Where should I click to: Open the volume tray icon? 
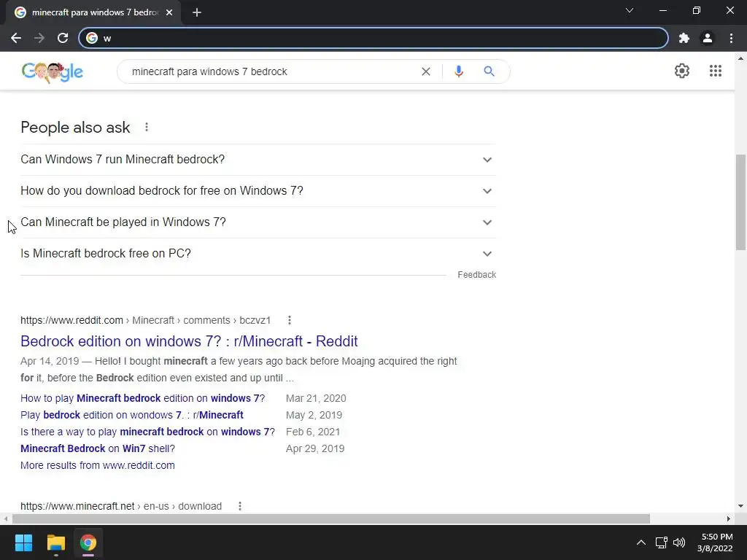click(x=679, y=542)
